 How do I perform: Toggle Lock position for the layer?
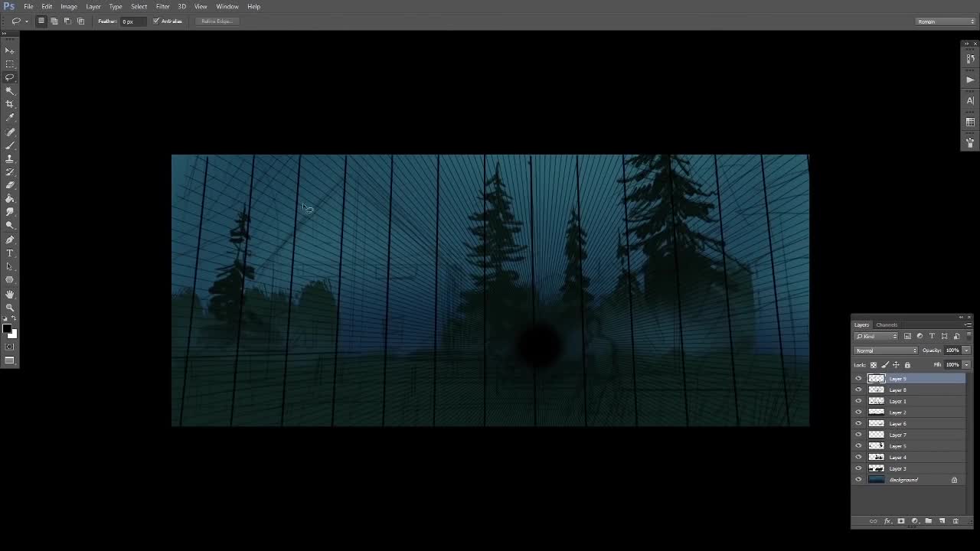pos(897,365)
